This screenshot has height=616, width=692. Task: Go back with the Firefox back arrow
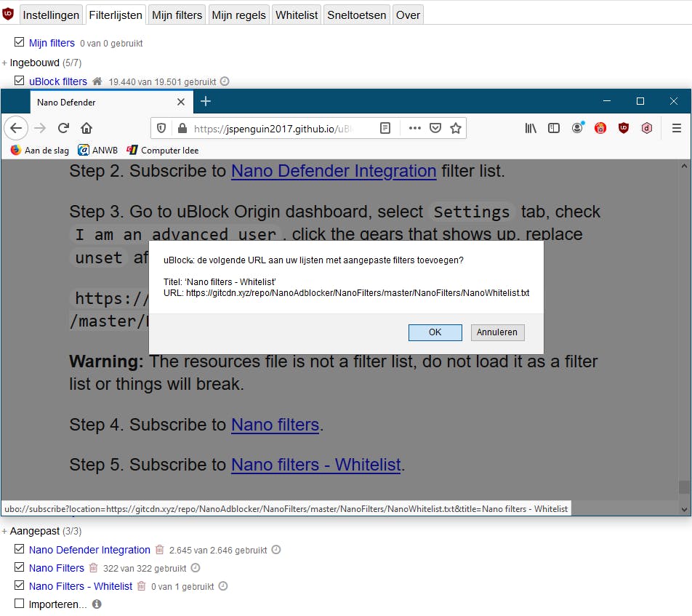pyautogui.click(x=16, y=129)
